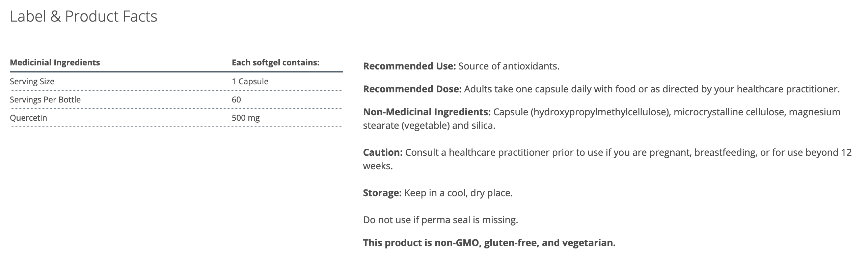Select the "Servings Per Bottle" row label

(x=45, y=100)
